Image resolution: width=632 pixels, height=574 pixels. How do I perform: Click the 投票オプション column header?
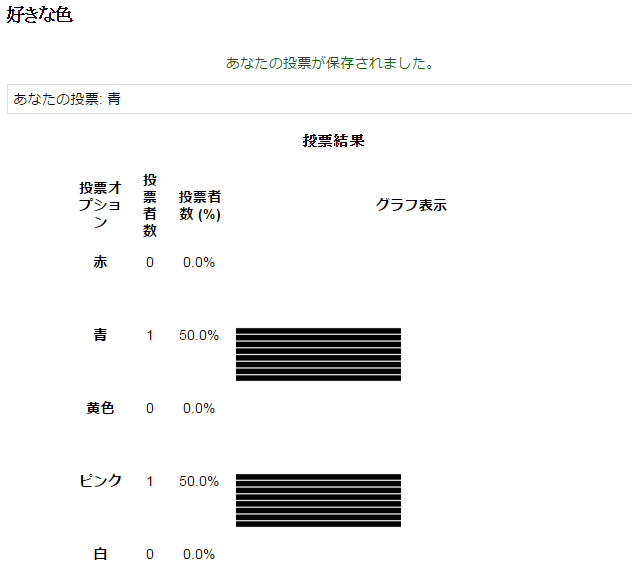pos(100,205)
